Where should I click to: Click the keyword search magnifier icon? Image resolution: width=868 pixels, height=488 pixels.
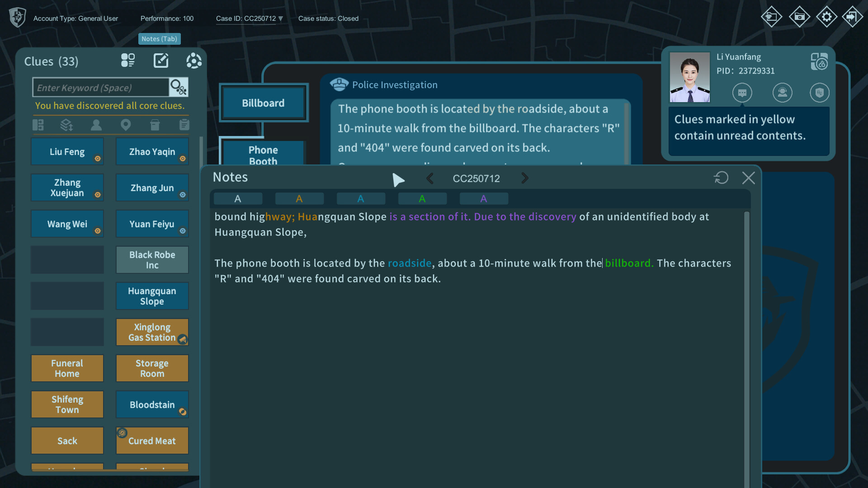[x=178, y=87]
